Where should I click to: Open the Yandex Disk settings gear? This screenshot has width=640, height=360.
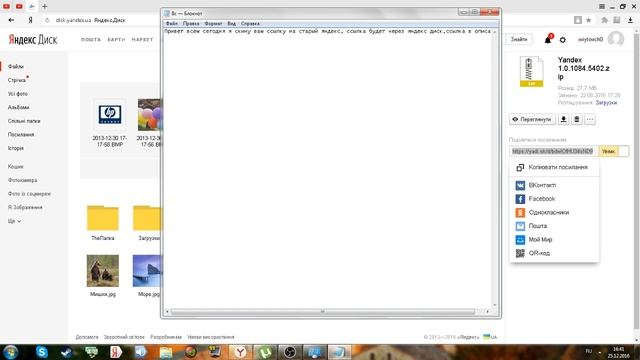(x=562, y=40)
